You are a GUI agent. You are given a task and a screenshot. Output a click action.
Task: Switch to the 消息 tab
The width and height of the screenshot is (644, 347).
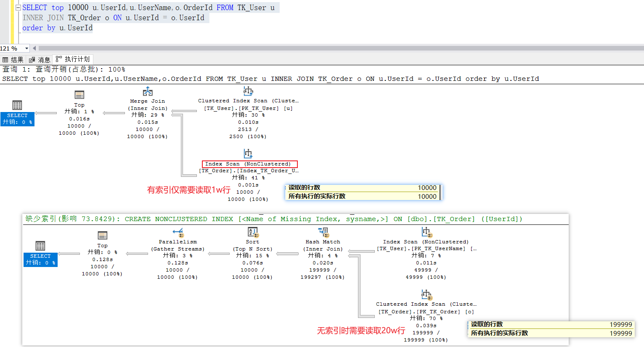click(40, 60)
